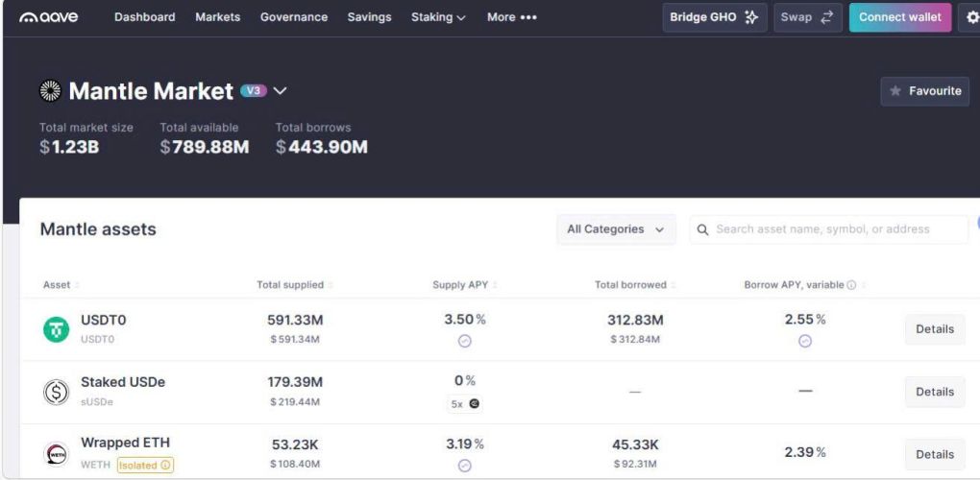The width and height of the screenshot is (980, 480).
Task: Open the All Categories dropdown
Action: 615,229
